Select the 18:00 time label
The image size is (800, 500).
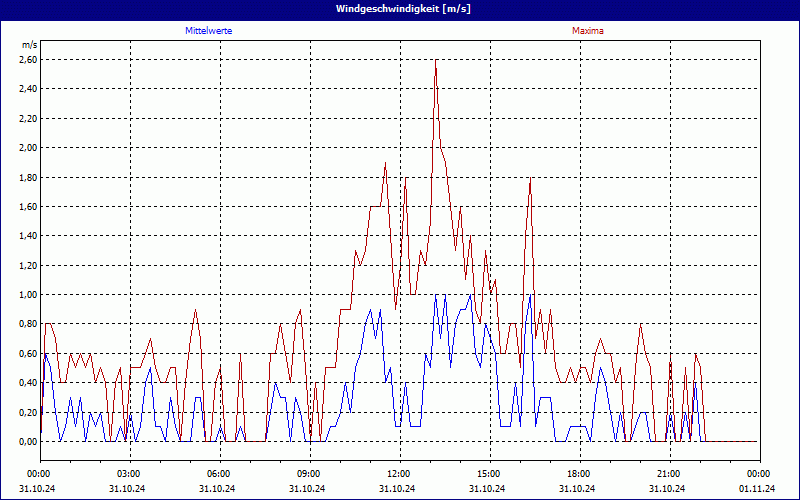pos(580,474)
